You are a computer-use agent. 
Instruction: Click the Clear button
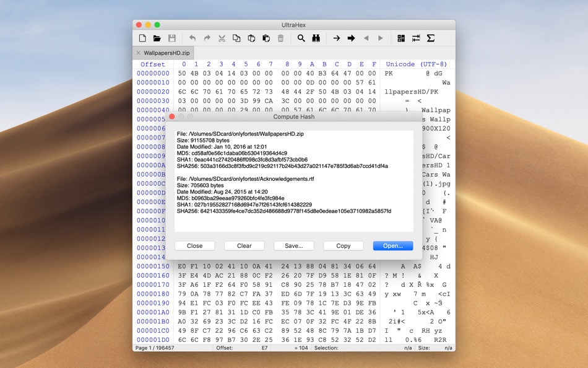pyautogui.click(x=244, y=246)
